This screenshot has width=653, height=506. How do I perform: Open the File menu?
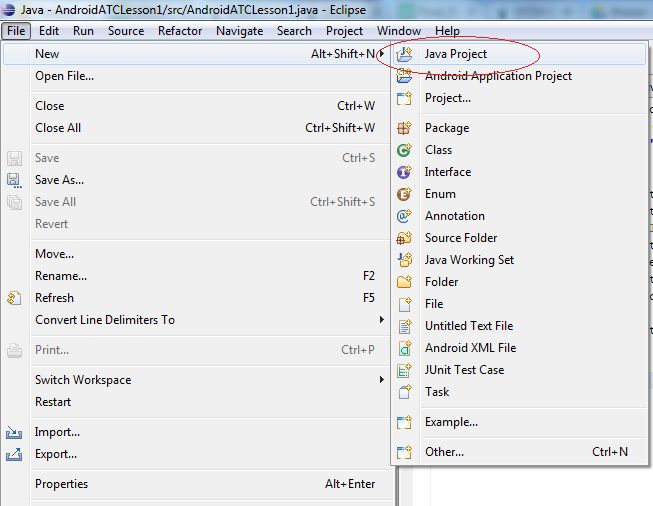(16, 31)
